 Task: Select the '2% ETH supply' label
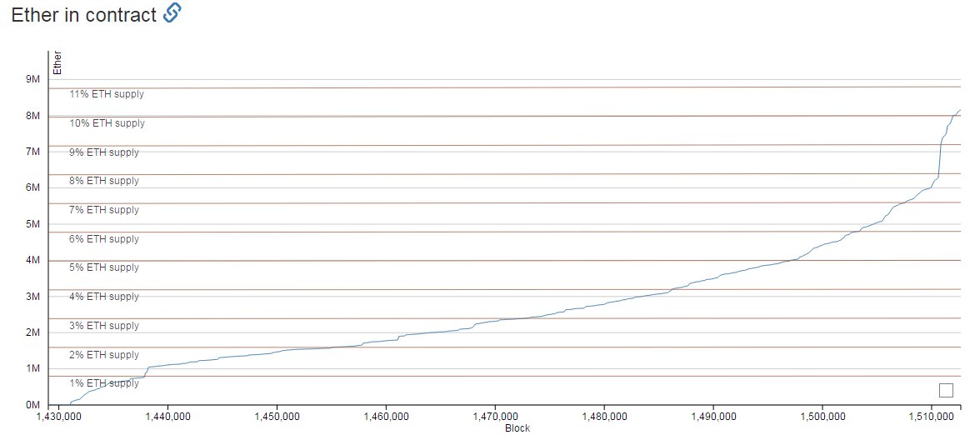[104, 355]
